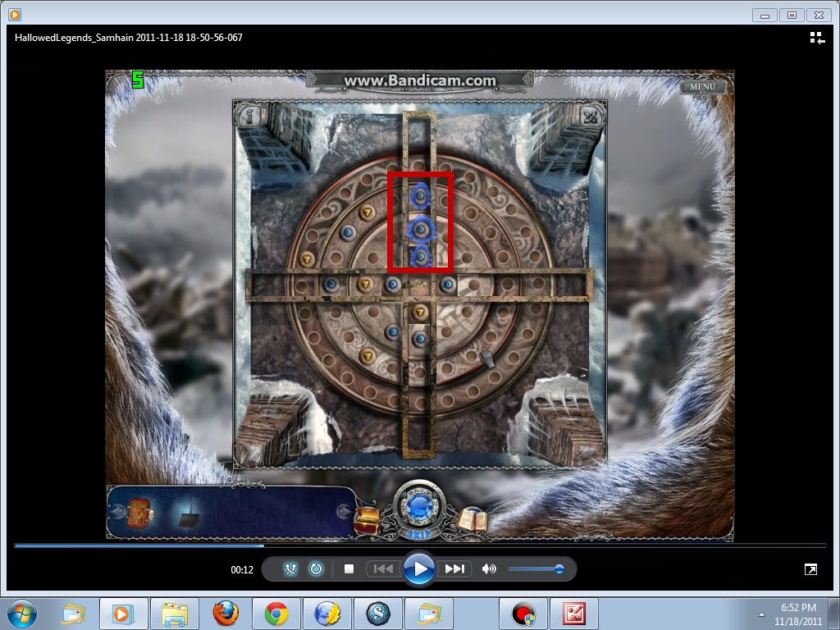The image size is (840, 630).
Task: Enter full screen mode
Action: pos(810,569)
